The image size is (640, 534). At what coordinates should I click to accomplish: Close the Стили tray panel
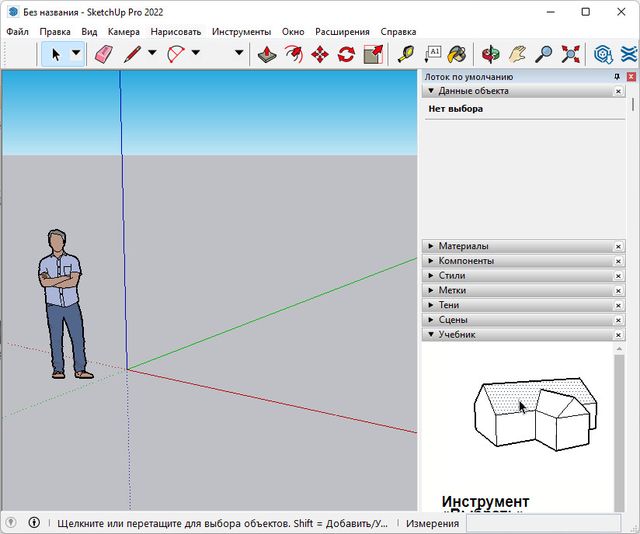[x=618, y=276]
